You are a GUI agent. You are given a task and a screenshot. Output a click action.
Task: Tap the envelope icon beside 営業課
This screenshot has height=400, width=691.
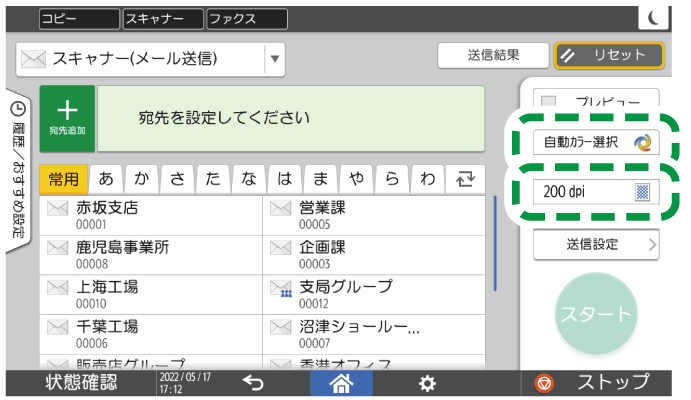(281, 208)
